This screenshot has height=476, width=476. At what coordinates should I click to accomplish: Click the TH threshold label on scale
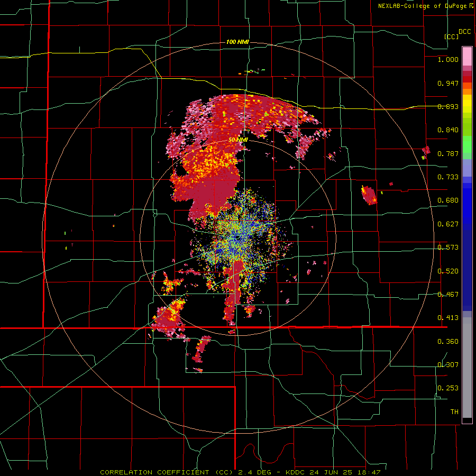point(454,412)
